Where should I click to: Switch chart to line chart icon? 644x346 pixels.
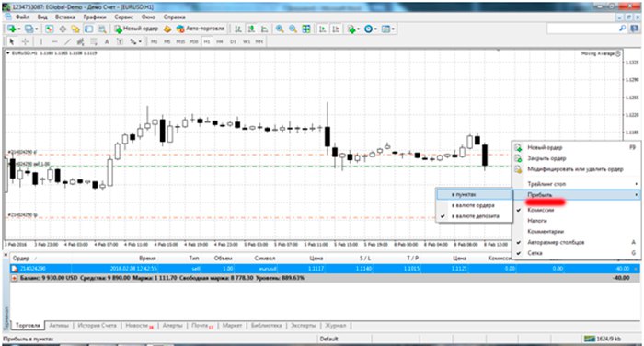pyautogui.click(x=265, y=29)
